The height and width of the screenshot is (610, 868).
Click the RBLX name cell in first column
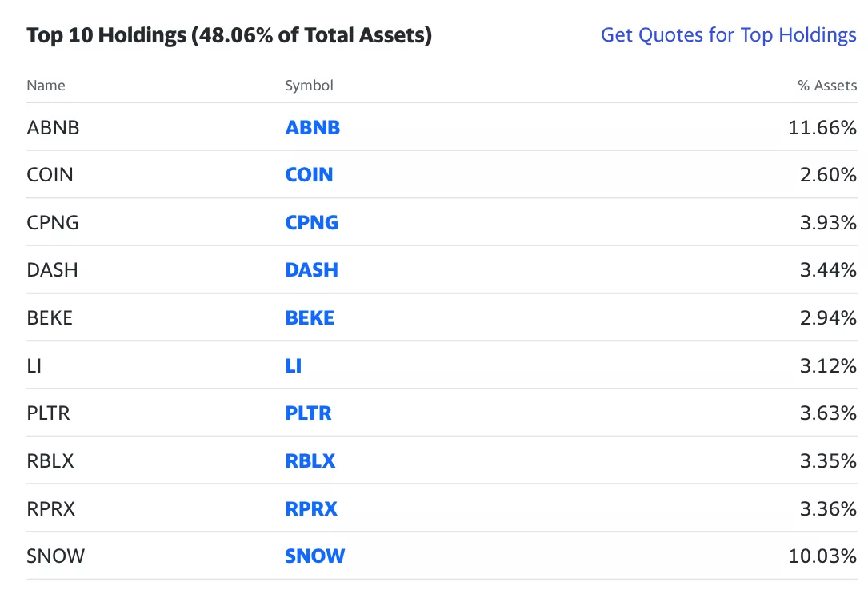50,461
